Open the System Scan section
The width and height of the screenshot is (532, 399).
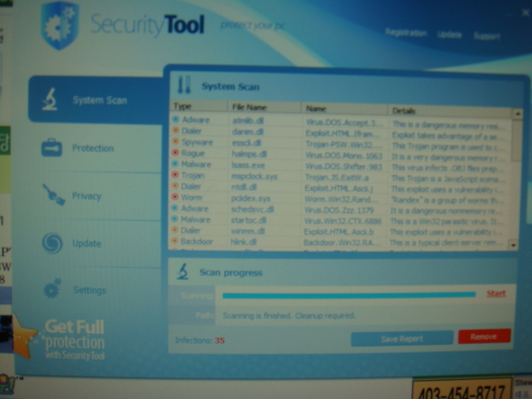click(96, 100)
